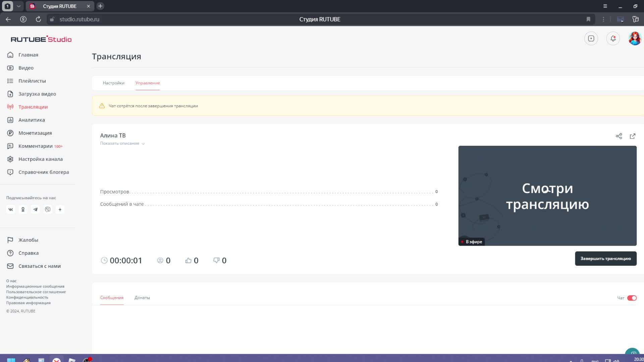Toggle the Чат switch off
The height and width of the screenshot is (362, 644).
pos(632,298)
